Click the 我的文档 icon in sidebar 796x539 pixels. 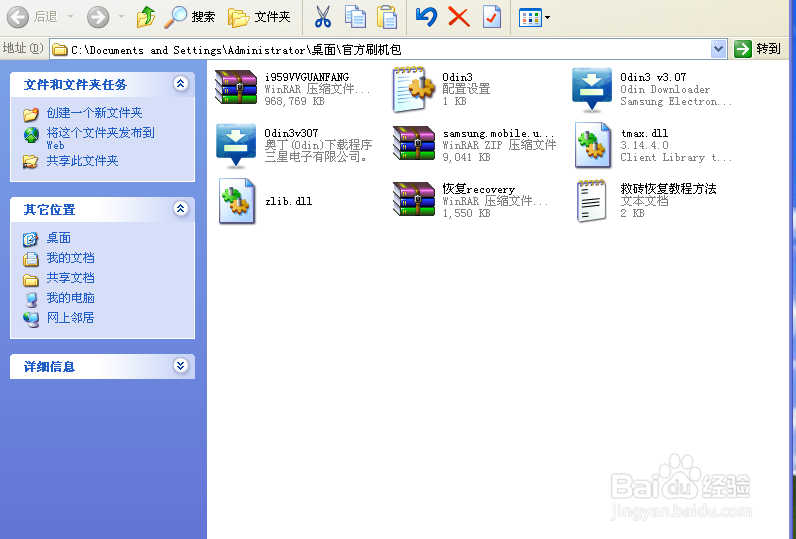(30, 259)
